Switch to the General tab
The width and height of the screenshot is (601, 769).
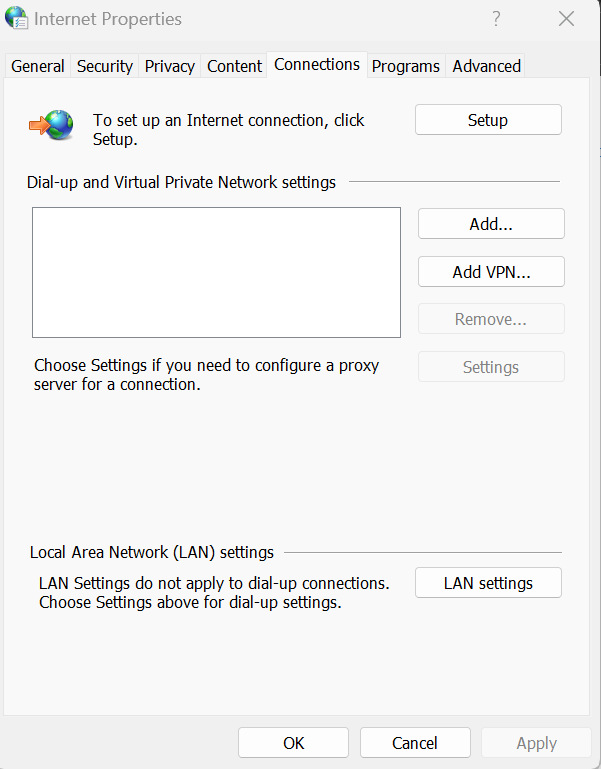(x=38, y=66)
